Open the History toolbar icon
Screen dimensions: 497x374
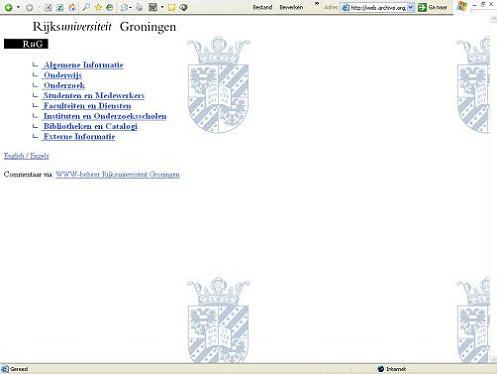110,7
